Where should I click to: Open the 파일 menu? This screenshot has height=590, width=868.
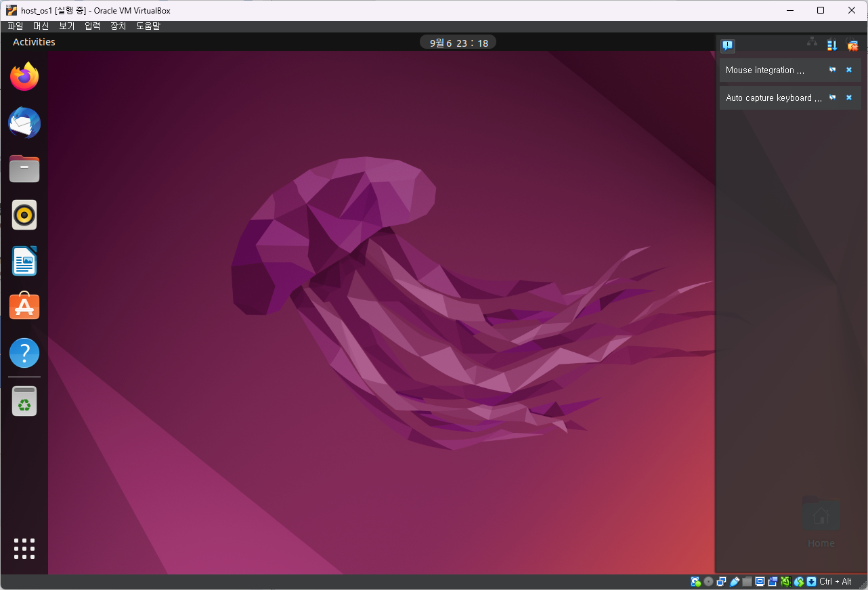click(x=15, y=26)
